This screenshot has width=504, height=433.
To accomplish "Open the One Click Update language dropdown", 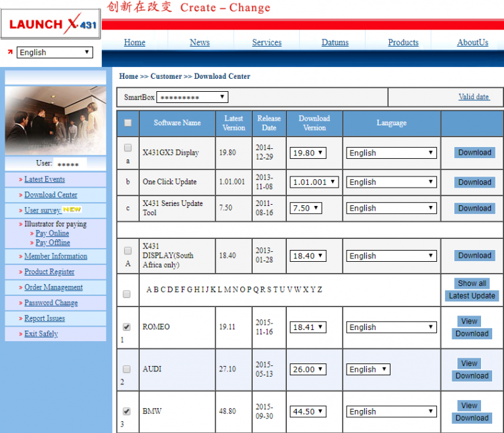I will [x=392, y=182].
